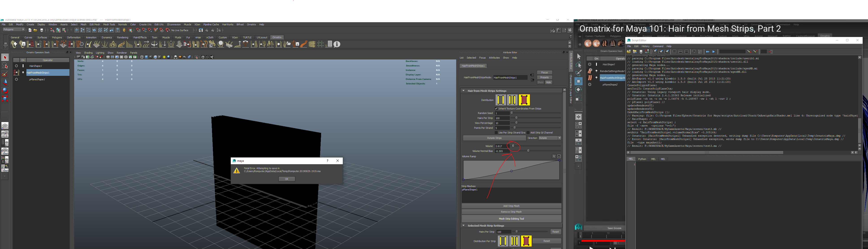Switch to the Python tab in Script Editor
The width and height of the screenshot is (868, 249).
(642, 159)
